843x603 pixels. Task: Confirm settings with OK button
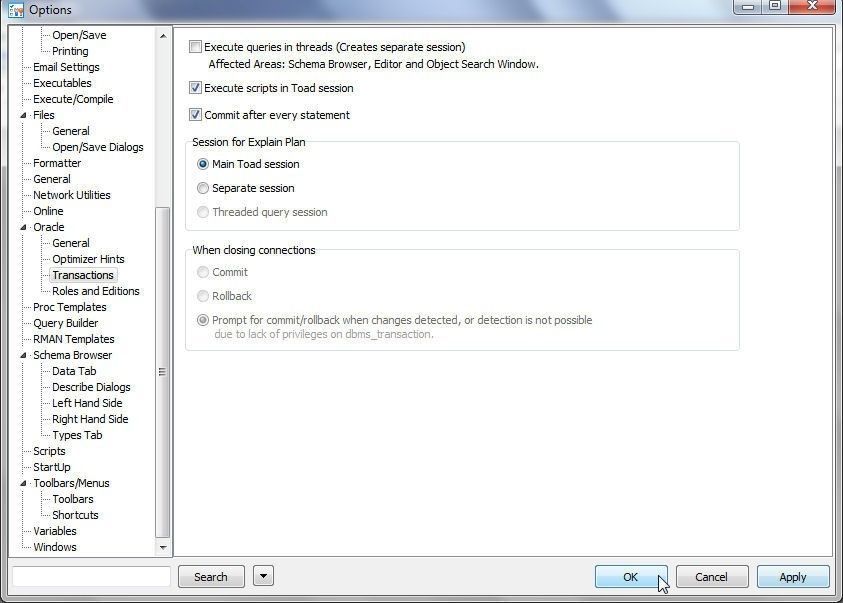pyautogui.click(x=631, y=577)
